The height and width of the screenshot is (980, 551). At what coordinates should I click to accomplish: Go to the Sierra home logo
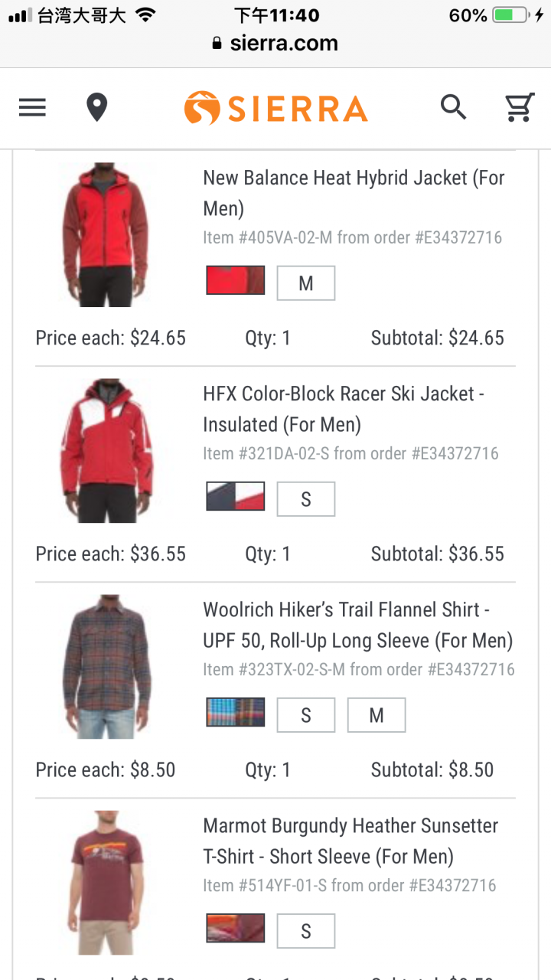[x=275, y=108]
